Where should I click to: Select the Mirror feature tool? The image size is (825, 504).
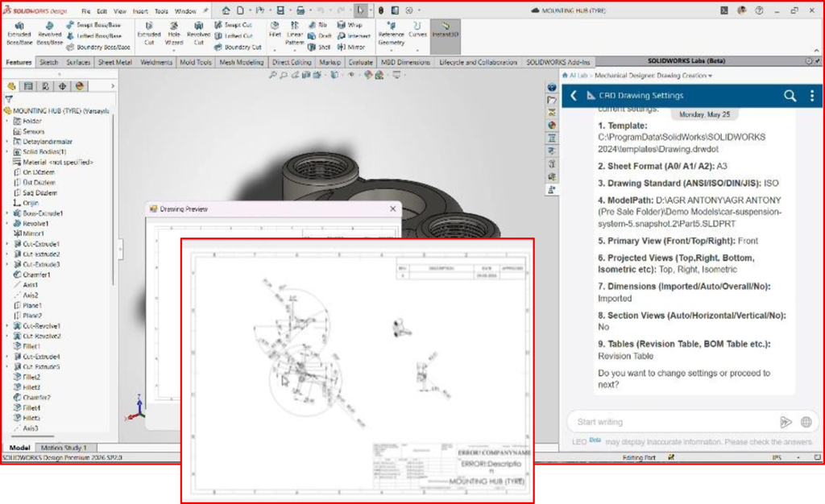click(351, 47)
